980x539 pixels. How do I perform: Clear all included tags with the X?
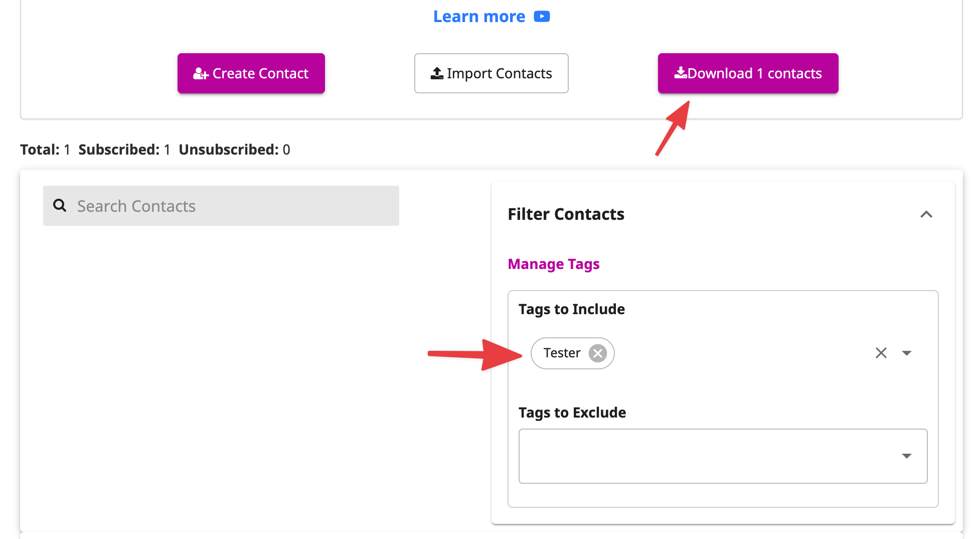tap(881, 353)
